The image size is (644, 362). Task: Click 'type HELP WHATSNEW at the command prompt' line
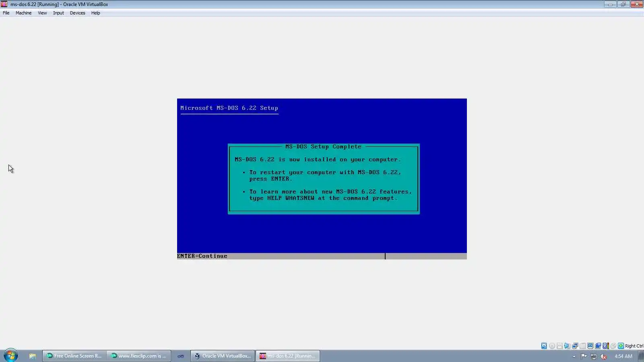[323, 198]
